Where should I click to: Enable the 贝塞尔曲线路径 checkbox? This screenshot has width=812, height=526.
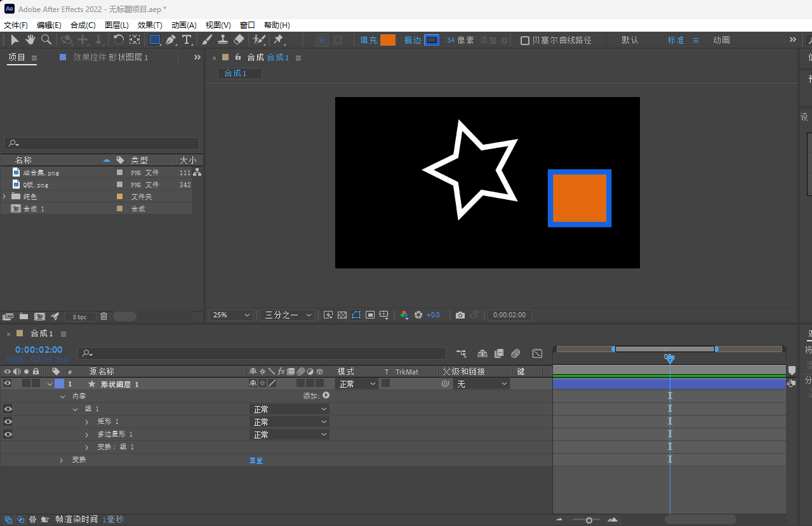pos(525,40)
